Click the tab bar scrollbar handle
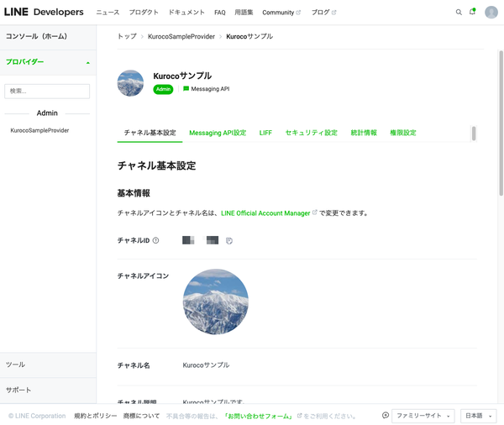This screenshot has height=425, width=504. 474,134
